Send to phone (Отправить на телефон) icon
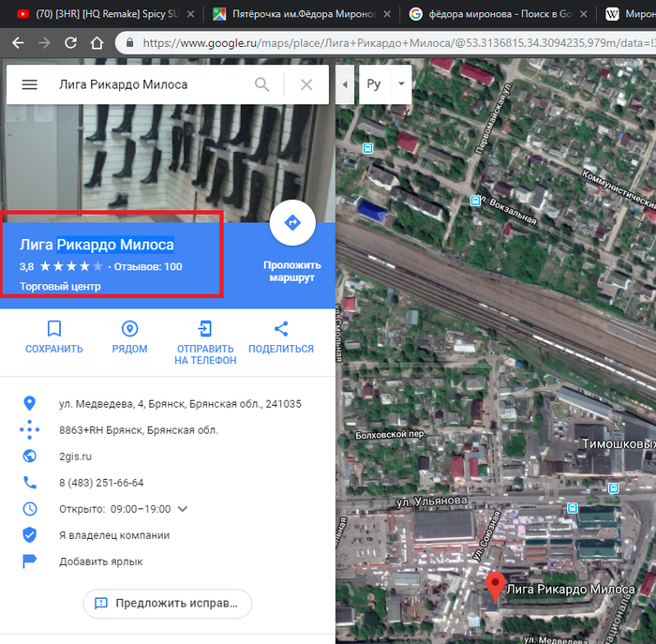The image size is (656, 644). (x=204, y=329)
